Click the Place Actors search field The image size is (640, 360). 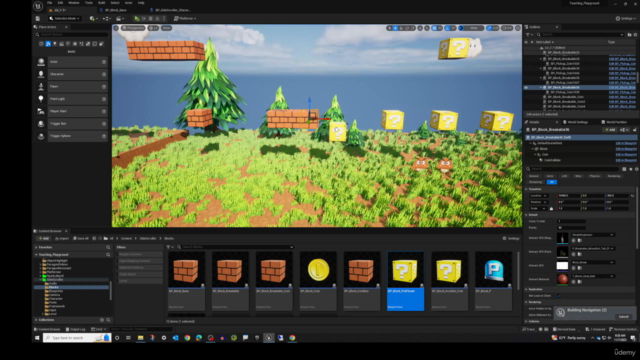(x=72, y=35)
